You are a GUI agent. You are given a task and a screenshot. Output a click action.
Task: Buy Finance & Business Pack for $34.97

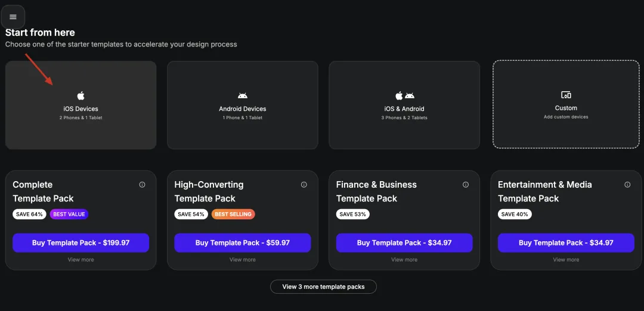pyautogui.click(x=404, y=242)
